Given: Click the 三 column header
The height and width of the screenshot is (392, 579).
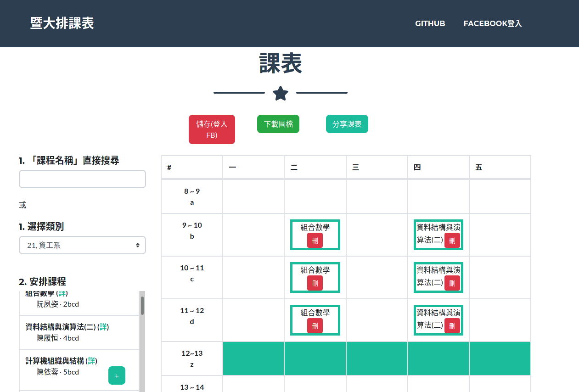Looking at the screenshot, I should coord(377,168).
